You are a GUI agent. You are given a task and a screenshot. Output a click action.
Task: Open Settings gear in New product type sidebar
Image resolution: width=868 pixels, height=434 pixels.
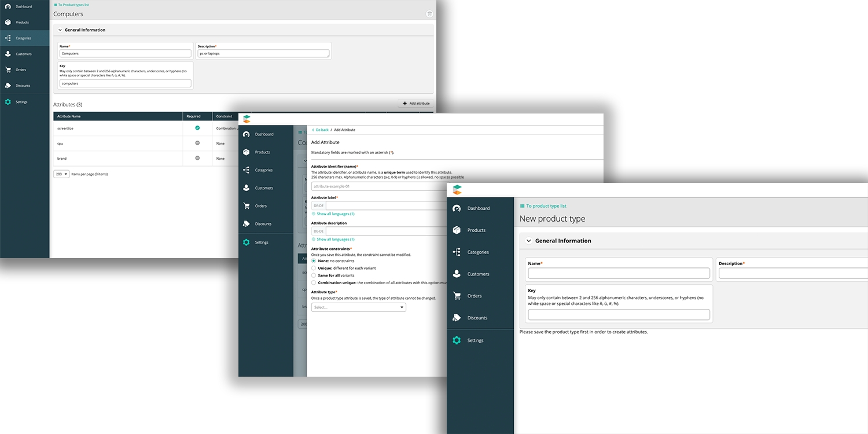point(457,340)
